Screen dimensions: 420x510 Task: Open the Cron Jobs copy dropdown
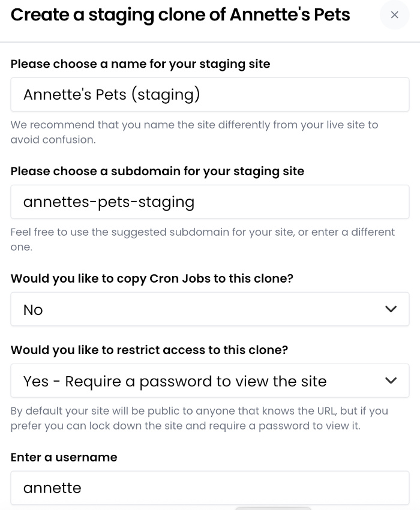(210, 309)
